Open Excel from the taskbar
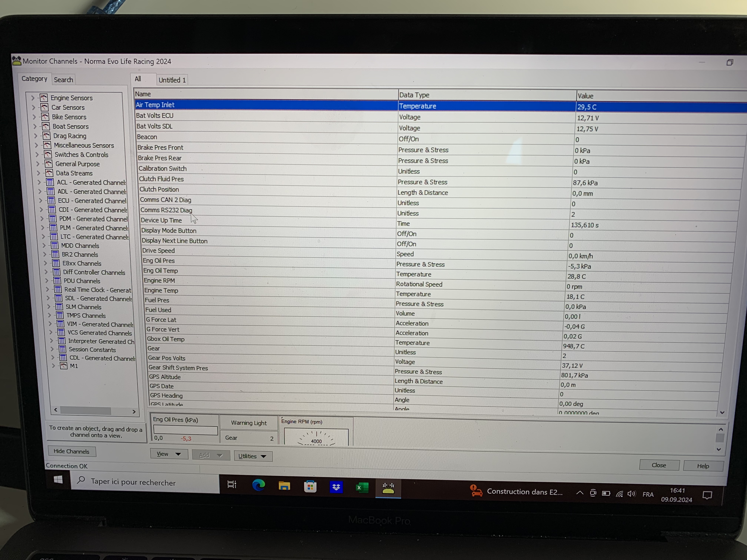747x560 pixels. click(362, 488)
